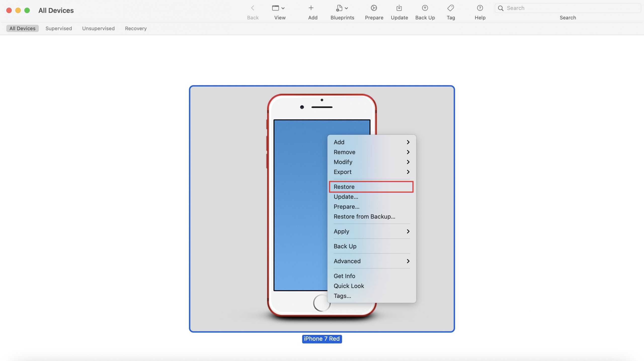644x361 pixels.
Task: Click the Update download icon
Action: pyautogui.click(x=399, y=8)
